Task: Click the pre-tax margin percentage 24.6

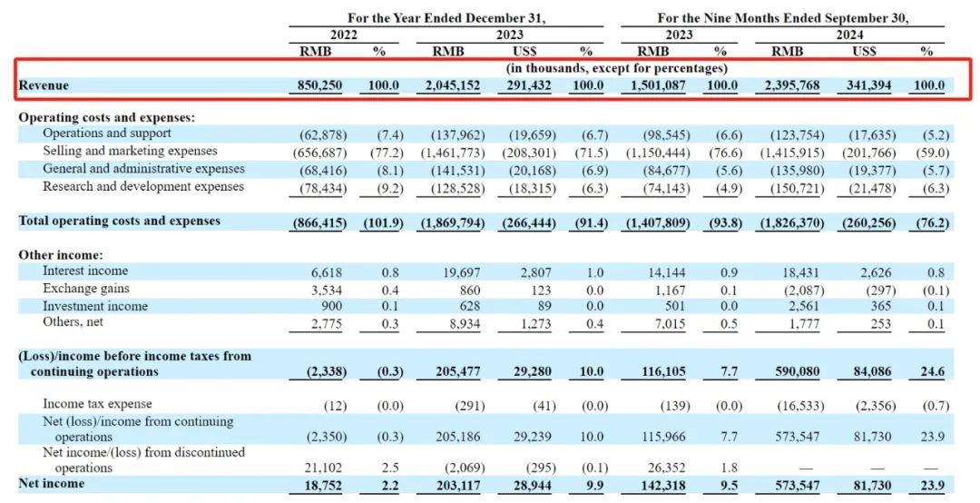Action: click(x=932, y=371)
